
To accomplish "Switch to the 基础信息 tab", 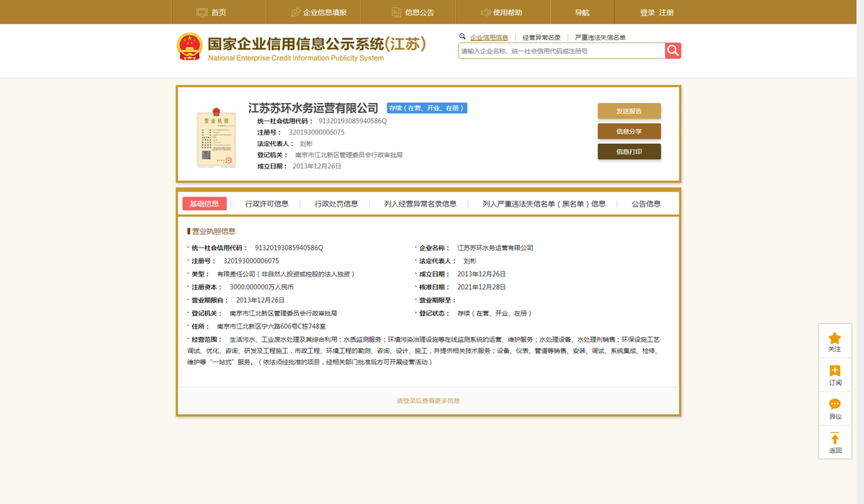I will 204,204.
